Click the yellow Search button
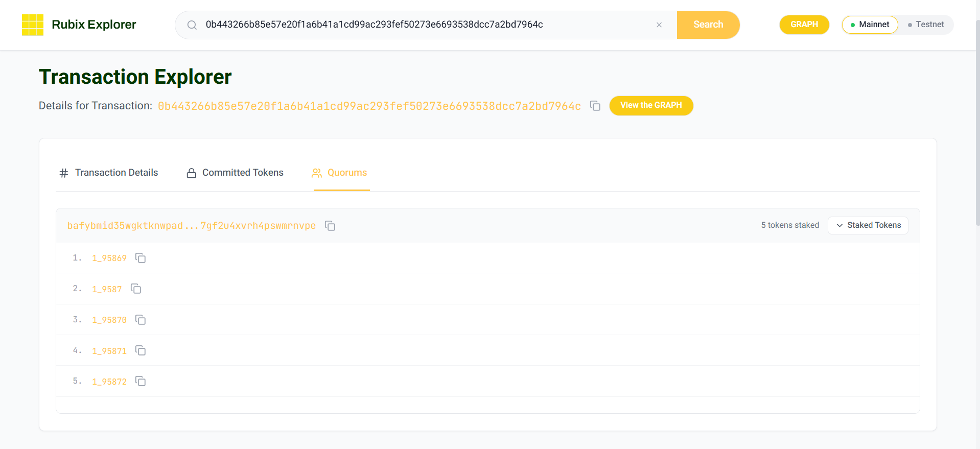The image size is (980, 449). [x=708, y=25]
